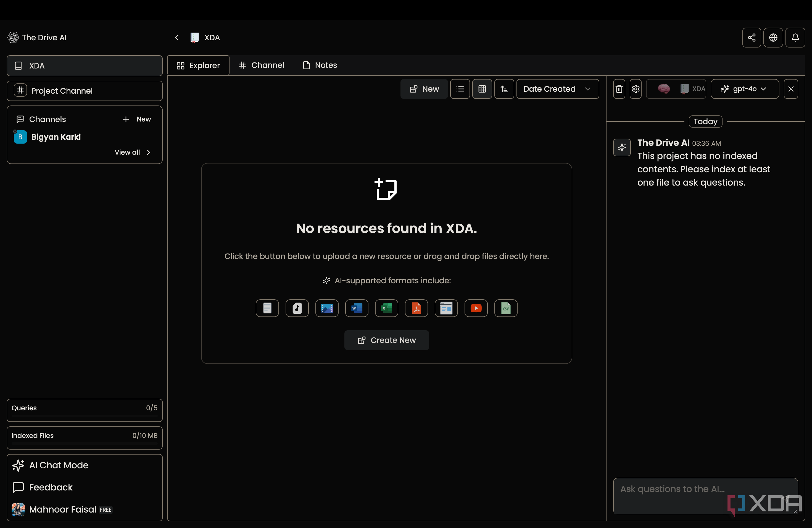
Task: Toggle sort order ascending icon
Action: coord(504,89)
